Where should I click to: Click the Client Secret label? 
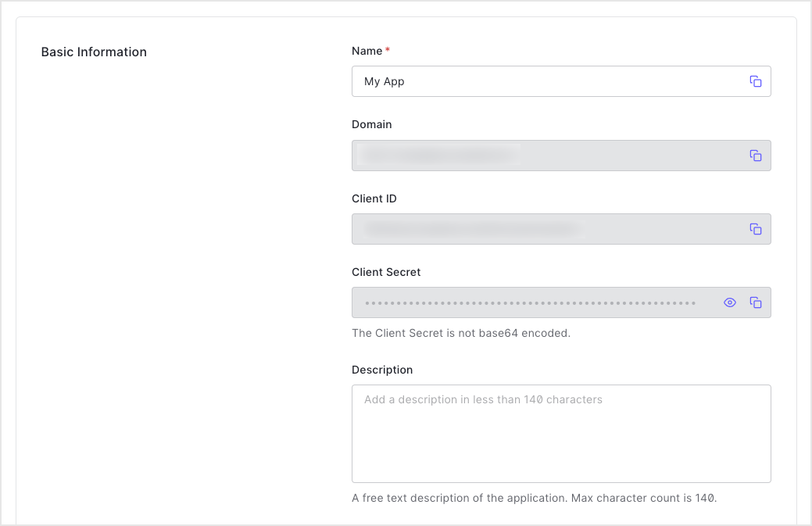click(386, 271)
